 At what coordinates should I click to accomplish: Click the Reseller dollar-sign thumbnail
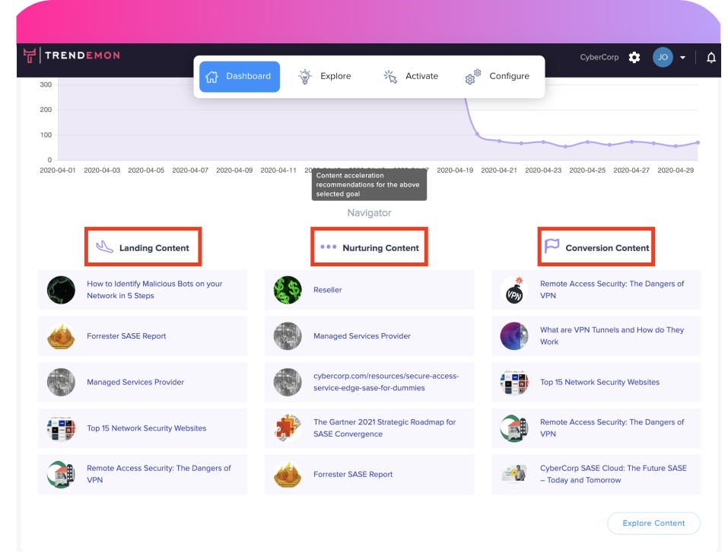[288, 290]
